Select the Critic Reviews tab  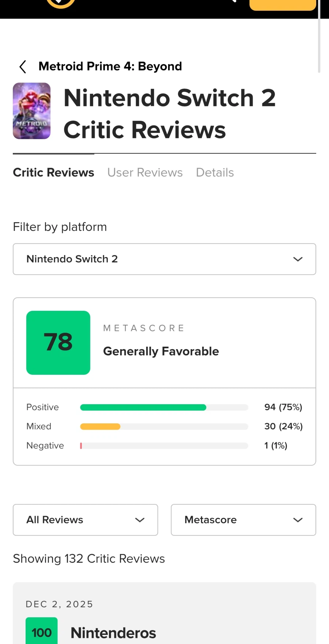point(53,172)
